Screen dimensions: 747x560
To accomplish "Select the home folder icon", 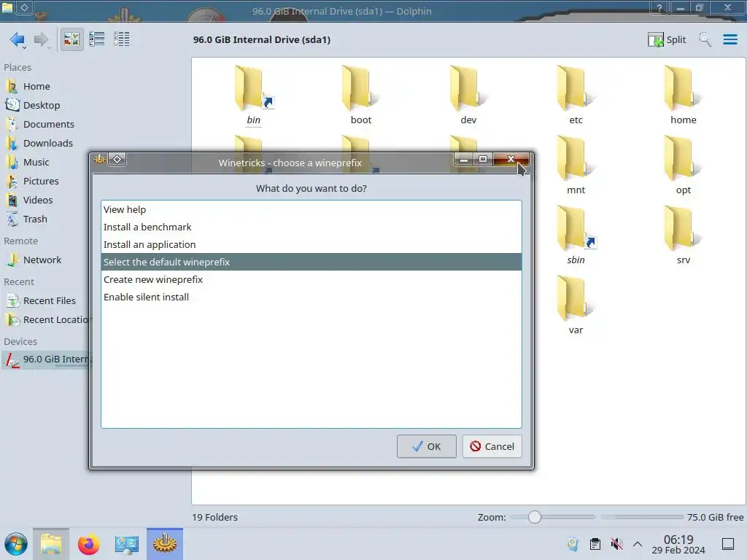I will [683, 89].
